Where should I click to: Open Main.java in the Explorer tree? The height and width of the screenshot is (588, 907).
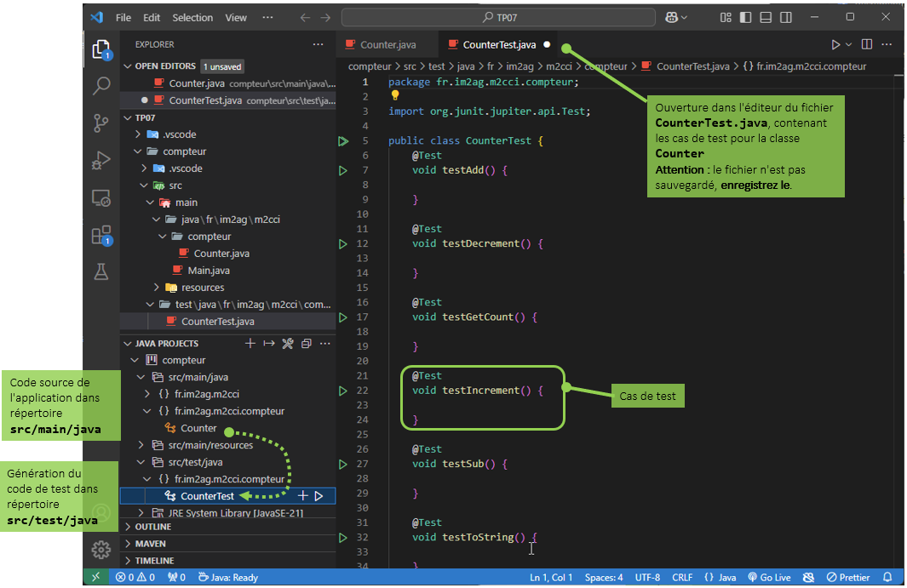coord(209,271)
